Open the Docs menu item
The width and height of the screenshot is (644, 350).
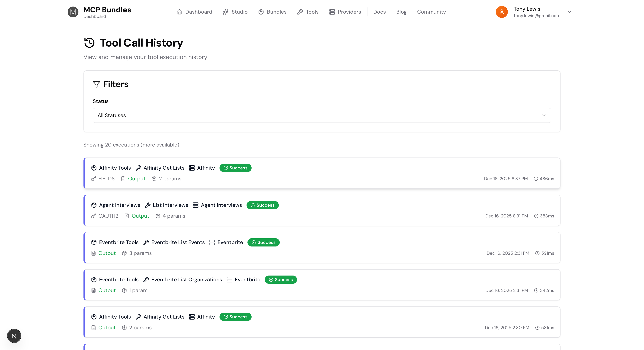[379, 12]
